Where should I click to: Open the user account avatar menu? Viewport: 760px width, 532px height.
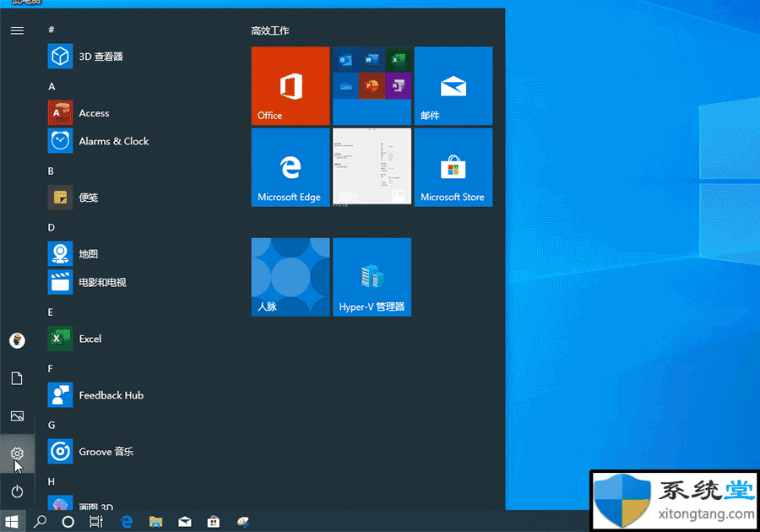tap(17, 340)
